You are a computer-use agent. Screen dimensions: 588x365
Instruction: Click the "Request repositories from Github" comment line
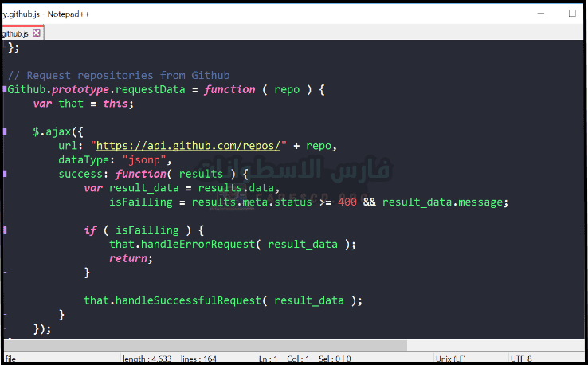[x=117, y=76]
